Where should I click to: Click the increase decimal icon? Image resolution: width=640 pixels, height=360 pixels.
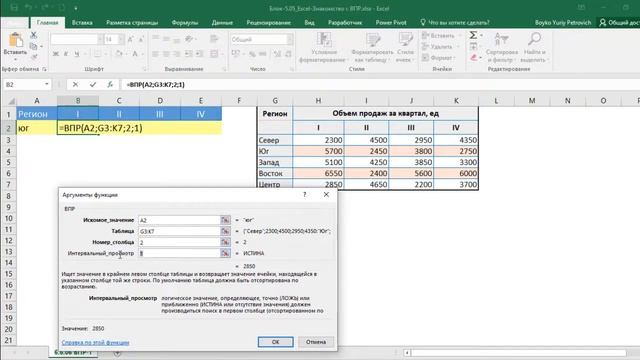277,54
